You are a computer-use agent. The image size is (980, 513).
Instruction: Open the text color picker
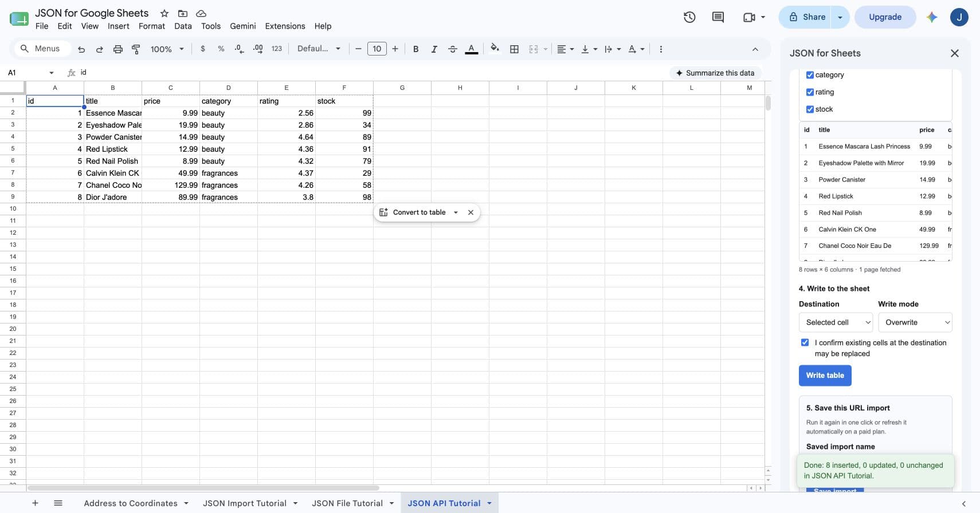click(x=471, y=49)
